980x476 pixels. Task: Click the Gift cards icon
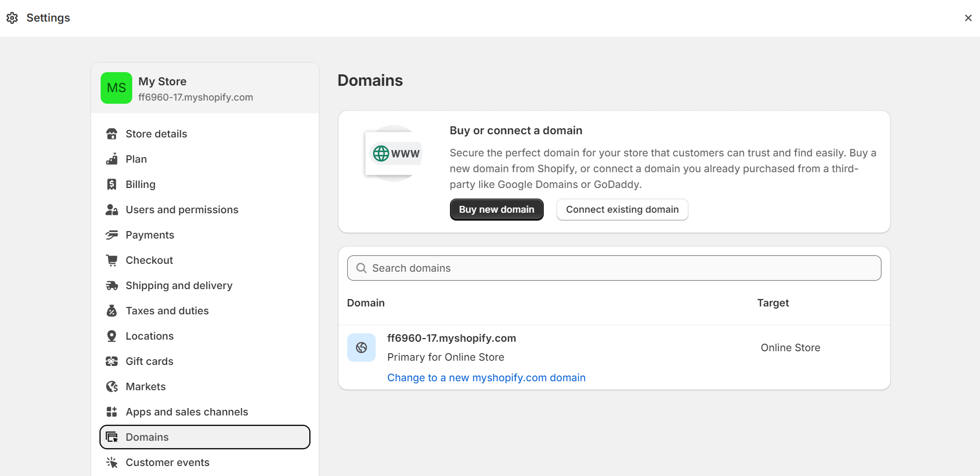(x=112, y=361)
